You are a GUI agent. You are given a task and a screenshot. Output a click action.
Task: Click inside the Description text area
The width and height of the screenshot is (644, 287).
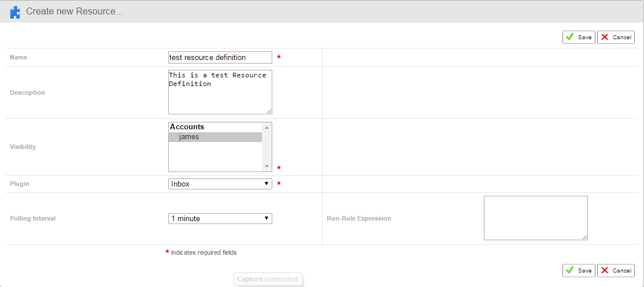220,92
